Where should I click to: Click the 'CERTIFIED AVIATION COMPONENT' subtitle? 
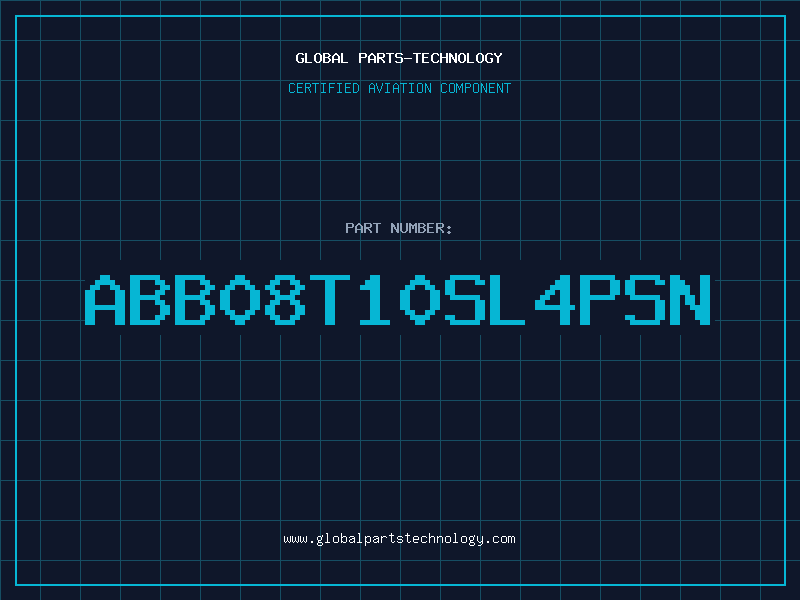coord(399,88)
